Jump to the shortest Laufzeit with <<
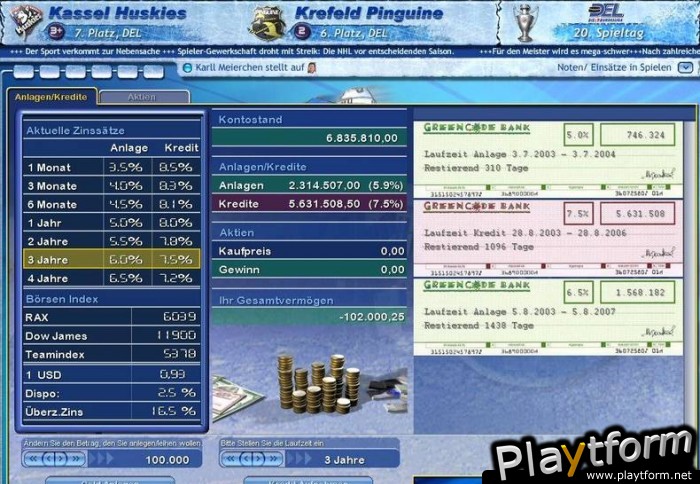Screen dimensions: 700x484 click(231, 459)
